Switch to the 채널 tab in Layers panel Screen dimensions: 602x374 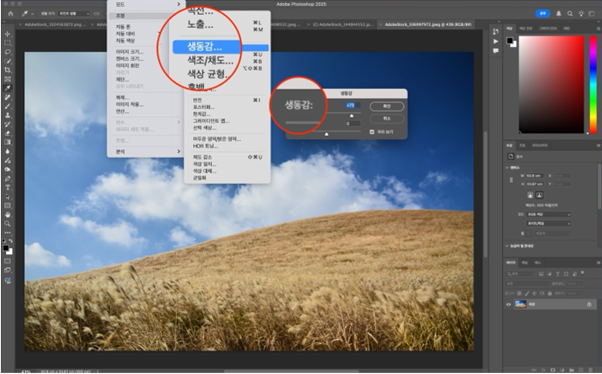click(524, 263)
